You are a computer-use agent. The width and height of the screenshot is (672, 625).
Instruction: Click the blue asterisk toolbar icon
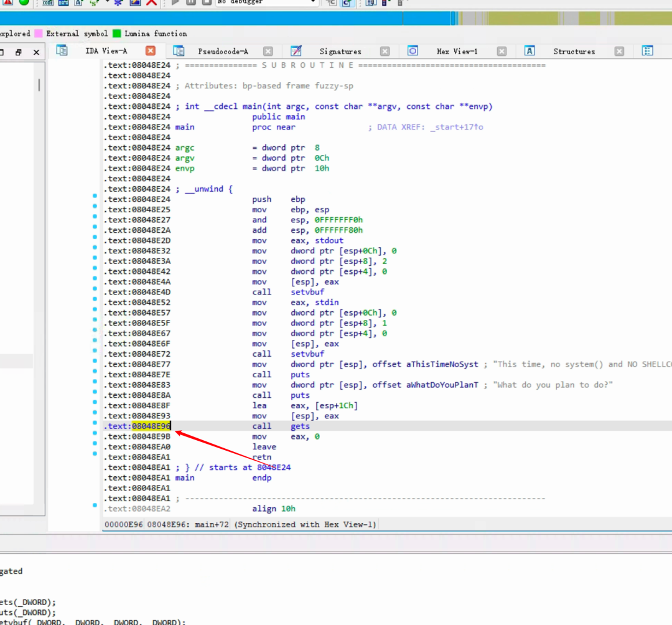(x=118, y=2)
